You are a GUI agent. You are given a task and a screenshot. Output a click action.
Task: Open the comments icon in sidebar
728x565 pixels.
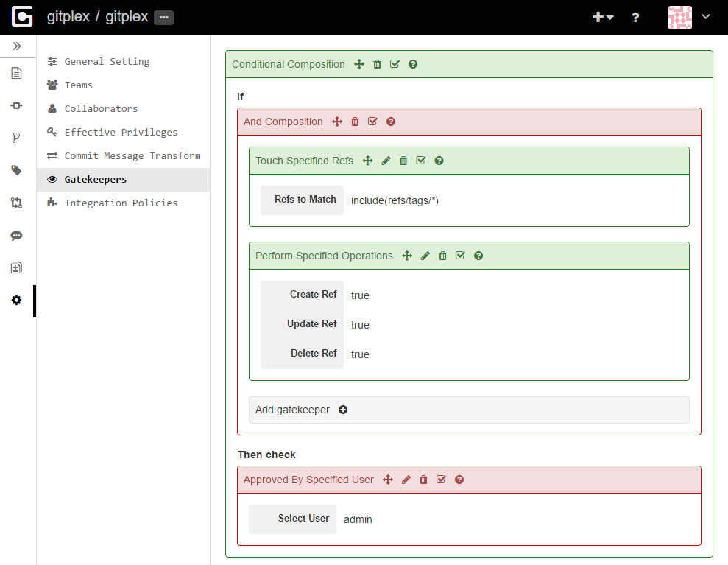coord(16,236)
